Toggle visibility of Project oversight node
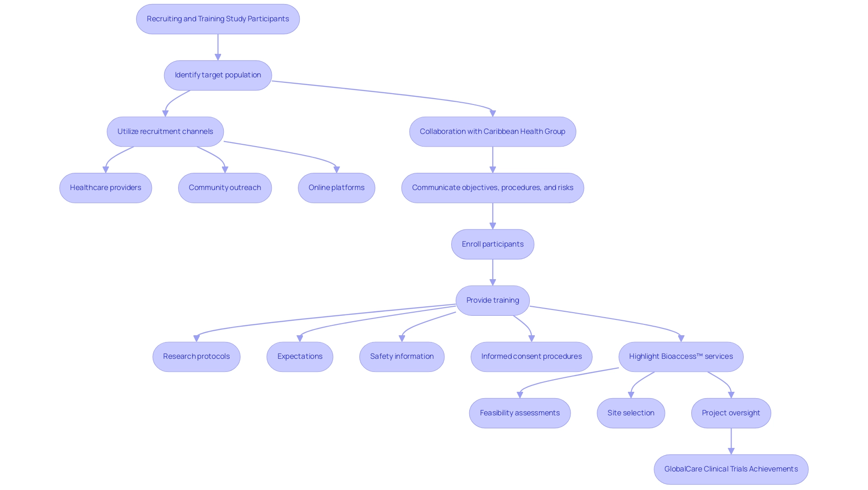868x490 pixels. coord(730,413)
